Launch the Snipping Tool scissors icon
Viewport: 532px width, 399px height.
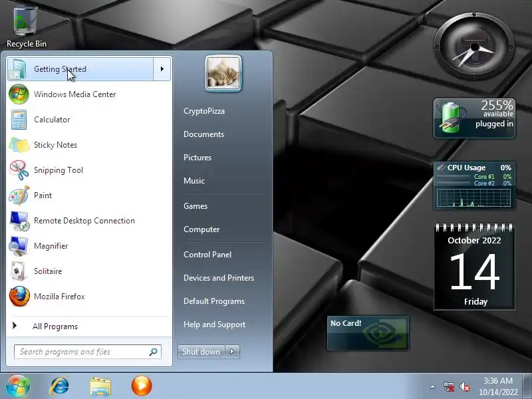19,170
